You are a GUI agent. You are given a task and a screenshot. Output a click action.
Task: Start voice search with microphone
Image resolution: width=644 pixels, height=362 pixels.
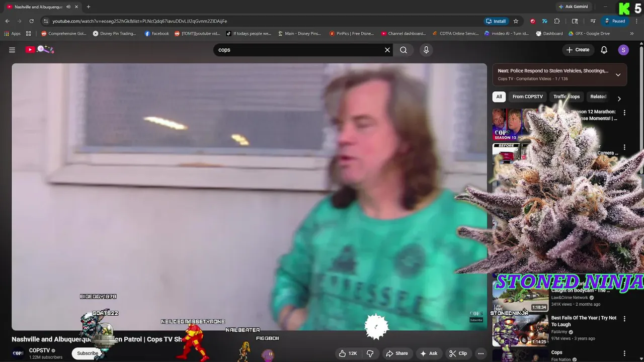point(426,50)
